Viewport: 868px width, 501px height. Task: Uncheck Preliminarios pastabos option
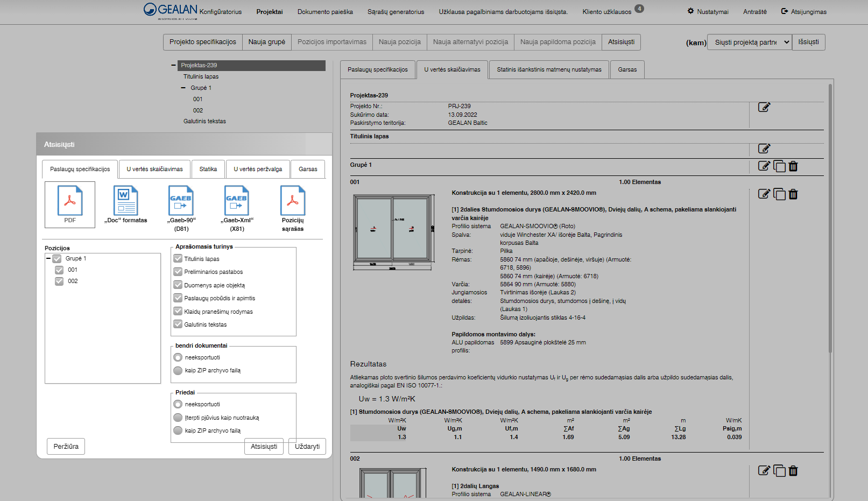178,272
